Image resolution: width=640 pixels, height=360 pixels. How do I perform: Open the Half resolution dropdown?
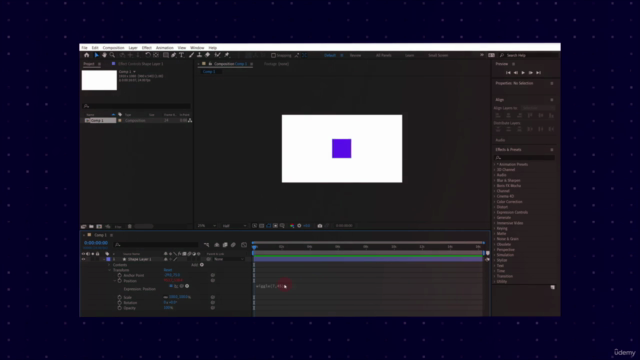pos(235,226)
